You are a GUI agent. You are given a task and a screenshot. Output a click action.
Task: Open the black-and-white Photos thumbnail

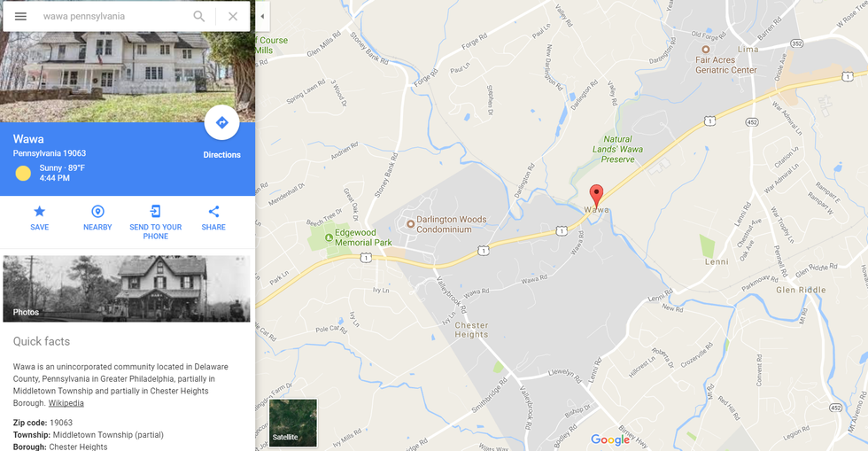[126, 289]
